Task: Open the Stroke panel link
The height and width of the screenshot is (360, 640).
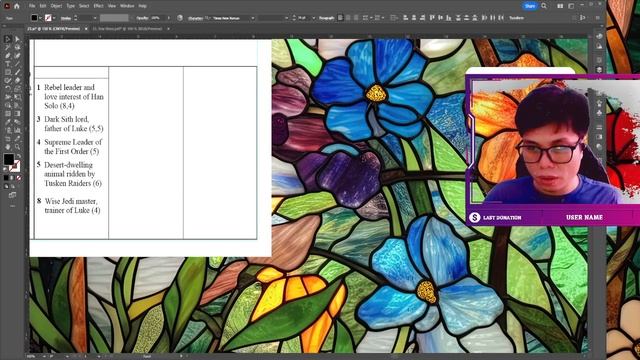Action: (66, 18)
